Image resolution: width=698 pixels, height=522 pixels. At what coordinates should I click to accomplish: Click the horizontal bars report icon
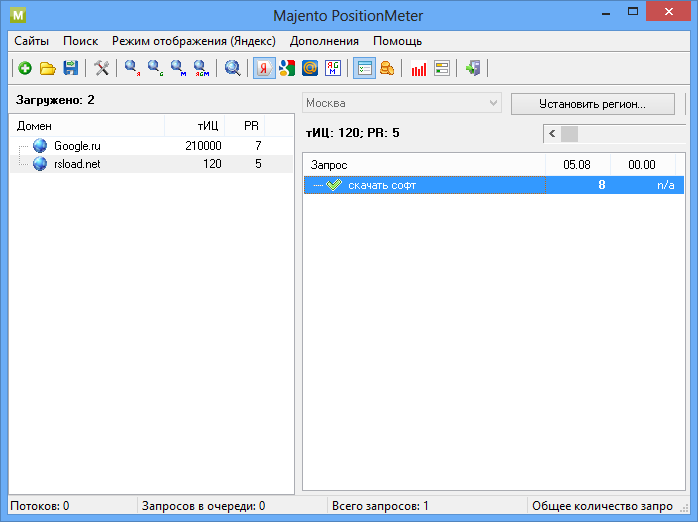point(442,68)
